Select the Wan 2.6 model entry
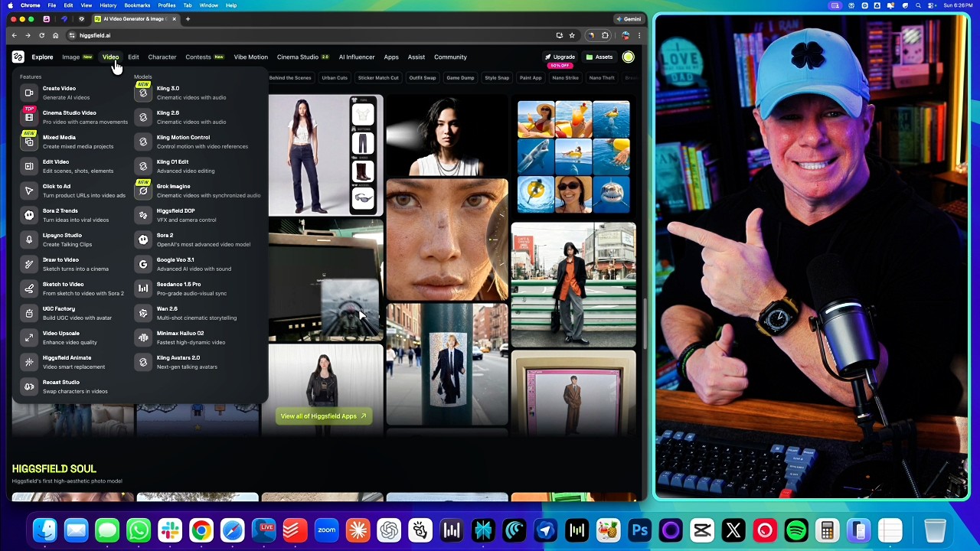This screenshot has height=551, width=980. tap(200, 313)
